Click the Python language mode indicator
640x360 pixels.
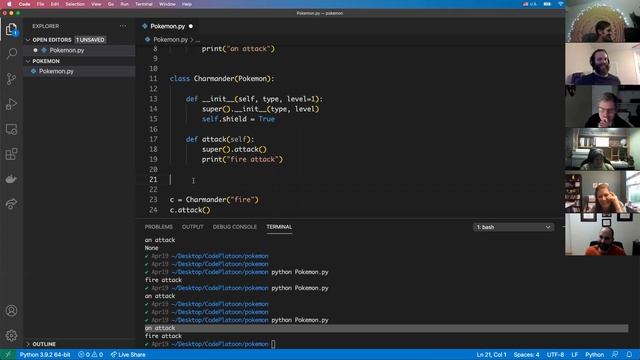[x=594, y=354]
